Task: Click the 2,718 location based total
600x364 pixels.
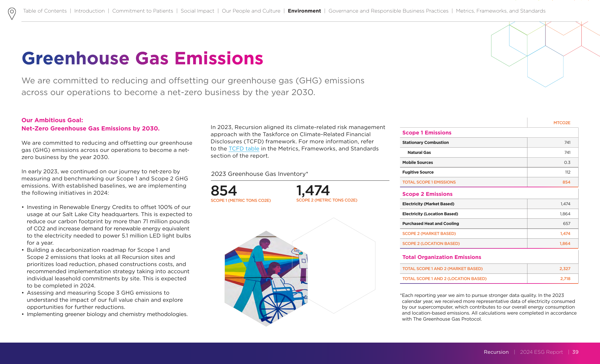Action: (x=565, y=279)
